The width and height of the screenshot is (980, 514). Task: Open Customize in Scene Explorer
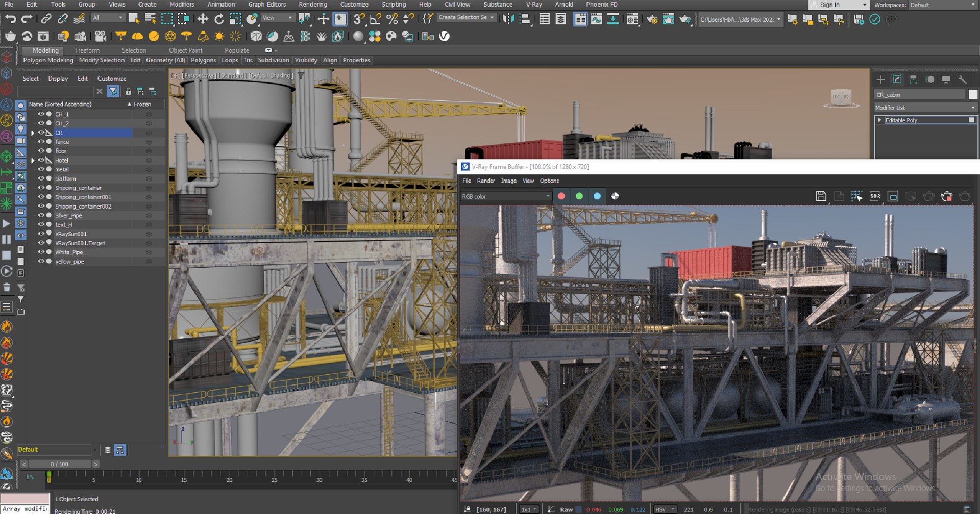pos(112,79)
